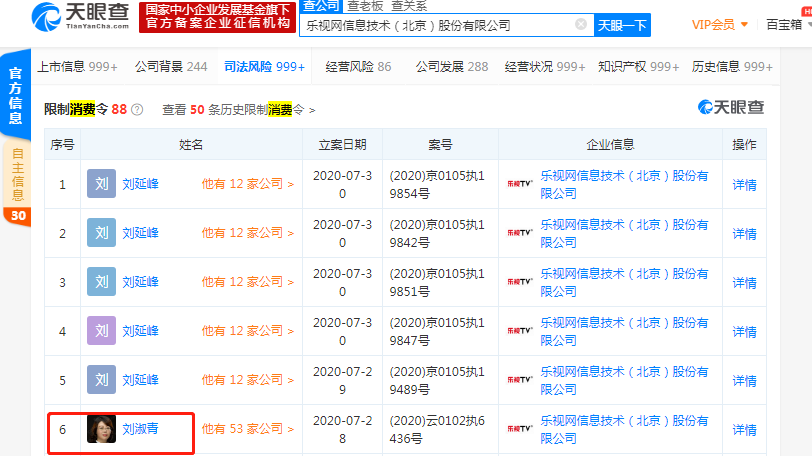Switch to the 公司背景 tab
The height and width of the screenshot is (456, 812).
[x=171, y=67]
